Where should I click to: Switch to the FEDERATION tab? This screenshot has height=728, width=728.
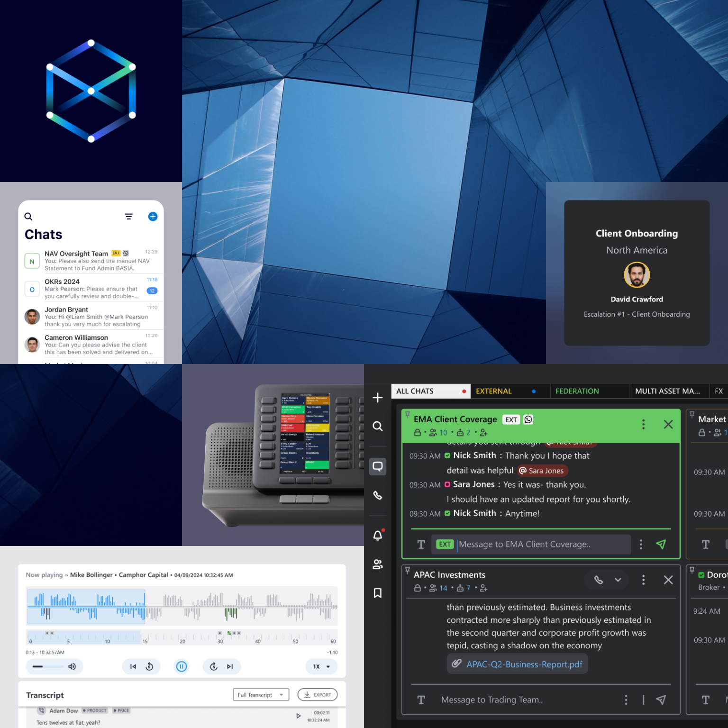point(577,391)
